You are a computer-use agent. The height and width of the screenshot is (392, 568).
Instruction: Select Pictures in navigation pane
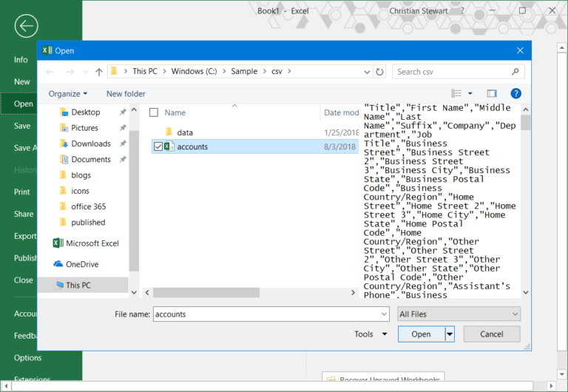[x=84, y=128]
